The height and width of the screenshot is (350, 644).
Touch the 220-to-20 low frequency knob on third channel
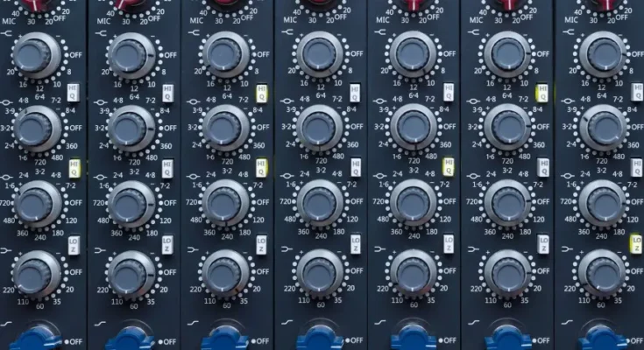[225, 273]
